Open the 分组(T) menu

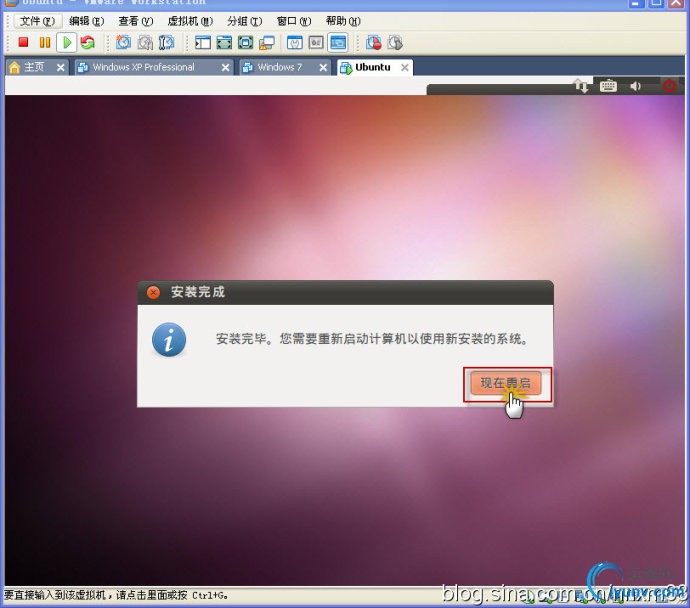pyautogui.click(x=245, y=21)
